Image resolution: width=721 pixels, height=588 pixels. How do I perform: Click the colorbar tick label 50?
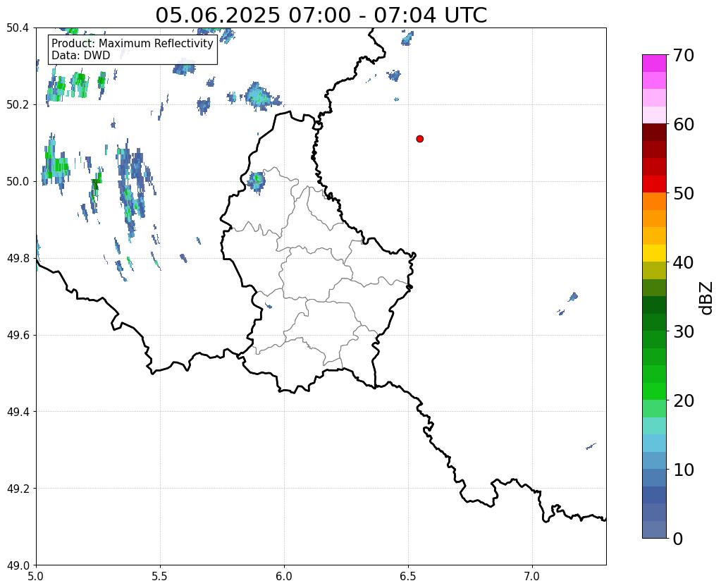click(684, 193)
